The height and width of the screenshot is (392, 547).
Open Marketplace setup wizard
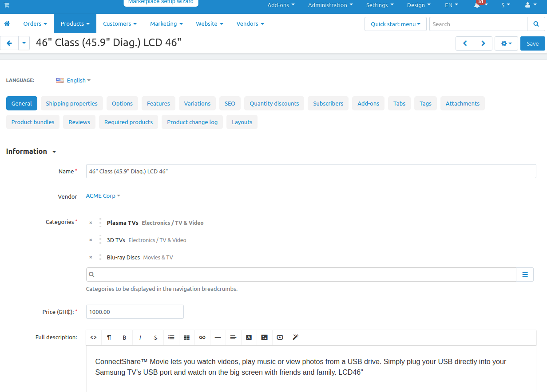coord(161,3)
